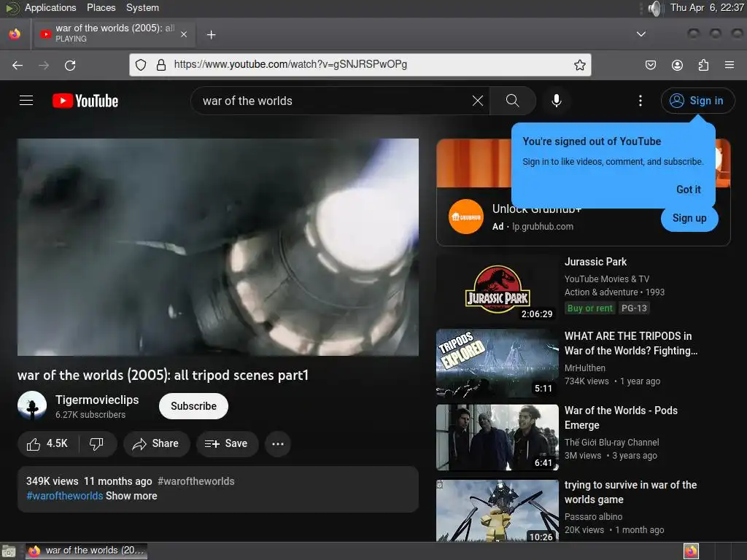Dislike the video with thumbs down

tap(97, 444)
